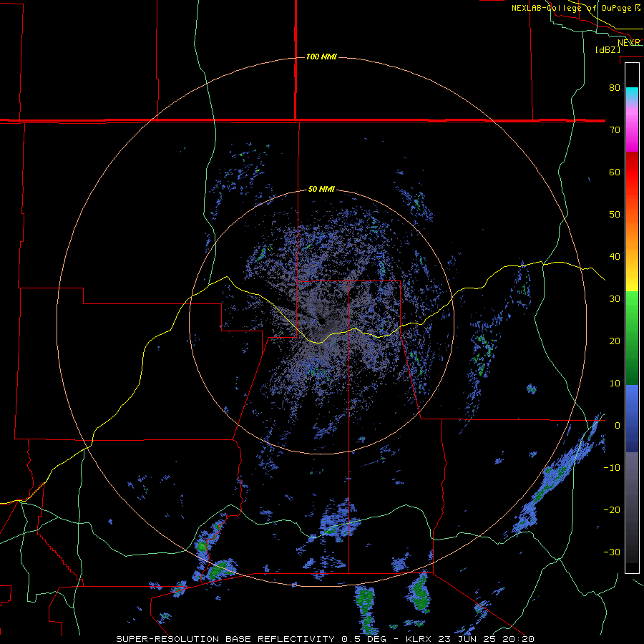Click the -20 value on color scale

coord(612,510)
